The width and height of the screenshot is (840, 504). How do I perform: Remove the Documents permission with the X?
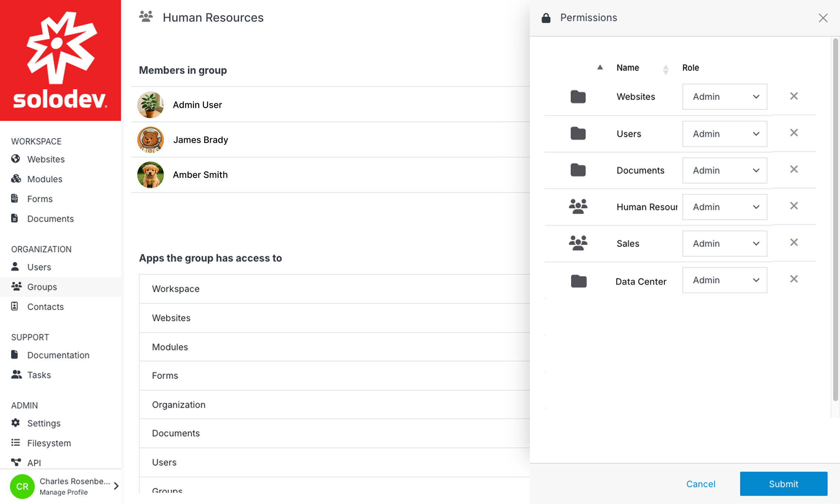[x=794, y=169]
